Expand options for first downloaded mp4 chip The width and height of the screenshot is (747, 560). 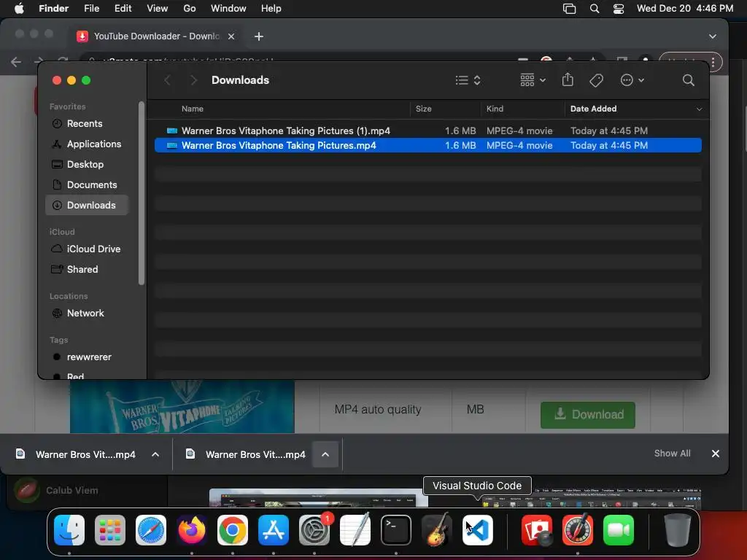(155, 455)
